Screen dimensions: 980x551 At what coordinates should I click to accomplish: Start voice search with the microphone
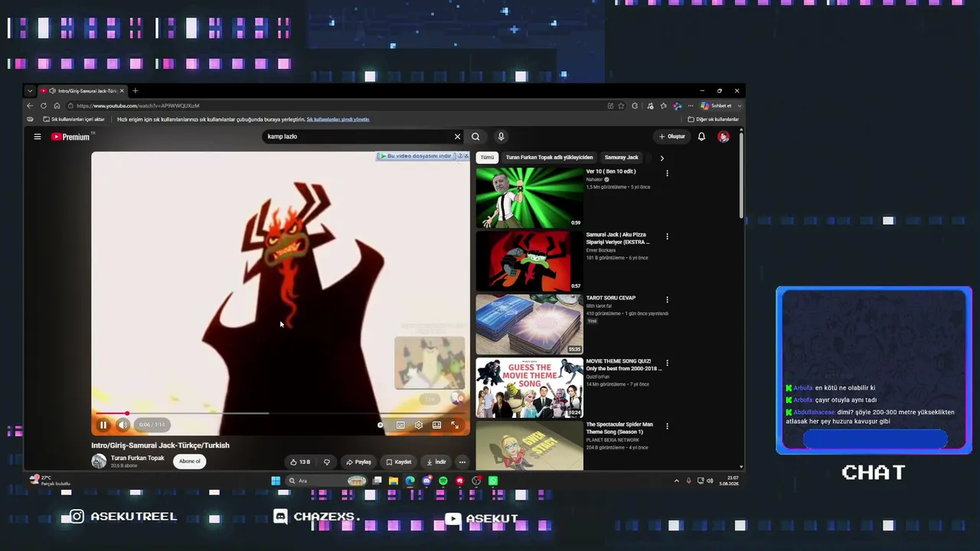[501, 137]
